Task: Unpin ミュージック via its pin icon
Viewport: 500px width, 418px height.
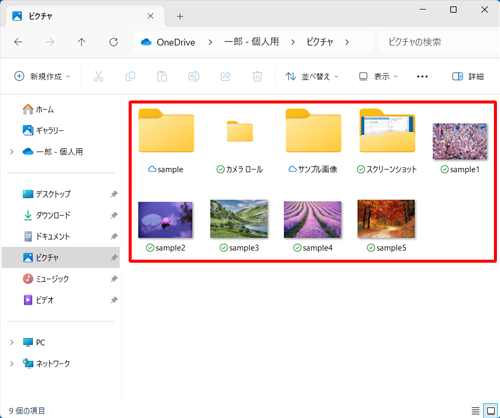Action: tap(114, 279)
